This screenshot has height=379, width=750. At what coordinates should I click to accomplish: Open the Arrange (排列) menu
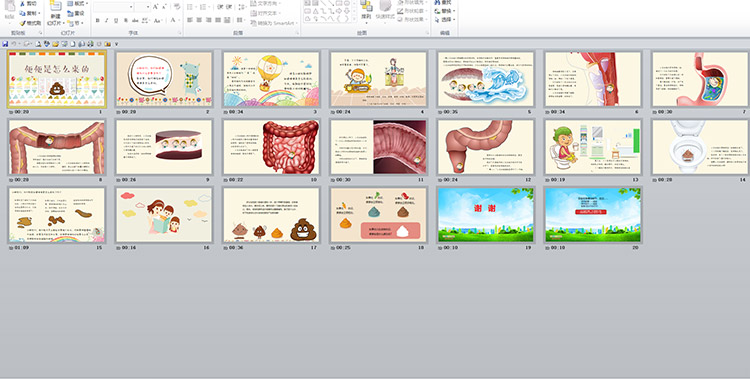click(x=366, y=12)
